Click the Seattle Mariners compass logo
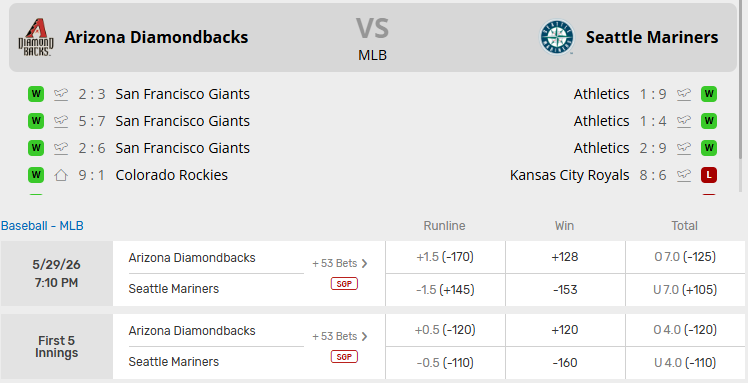Screen dimensions: 748x383 click(557, 37)
